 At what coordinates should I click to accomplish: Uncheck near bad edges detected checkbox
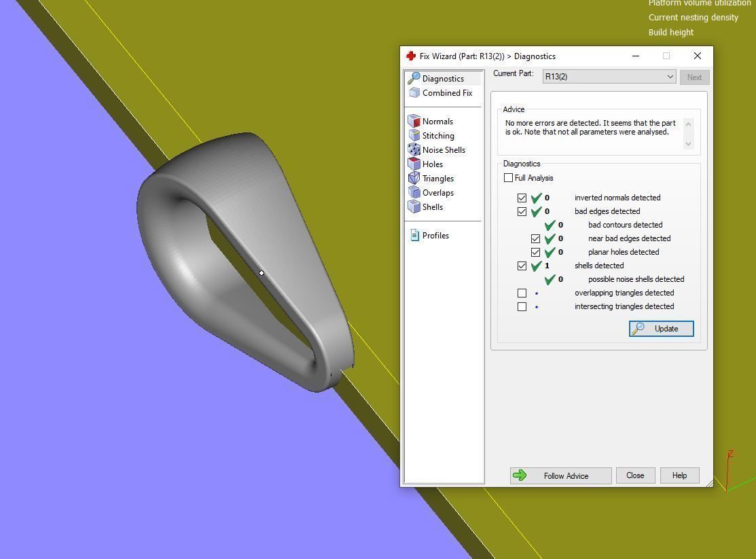(x=535, y=238)
